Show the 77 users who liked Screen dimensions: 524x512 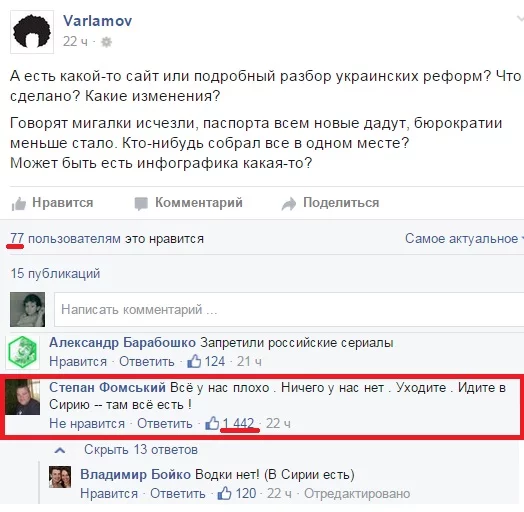point(17,239)
